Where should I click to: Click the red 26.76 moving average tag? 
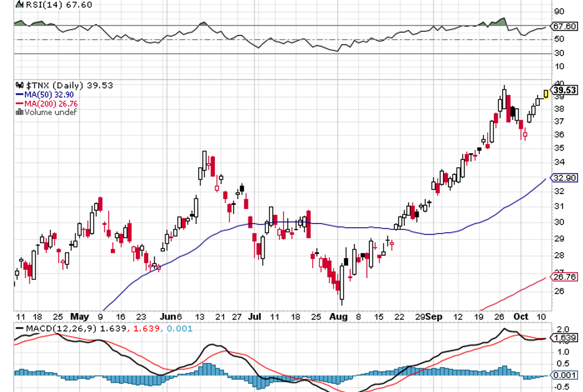pos(566,278)
